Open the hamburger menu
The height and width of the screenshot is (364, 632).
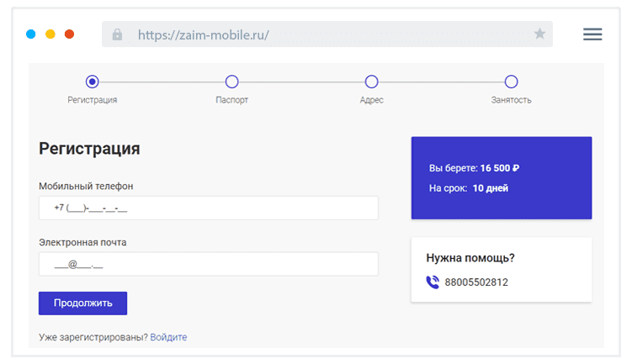[592, 34]
